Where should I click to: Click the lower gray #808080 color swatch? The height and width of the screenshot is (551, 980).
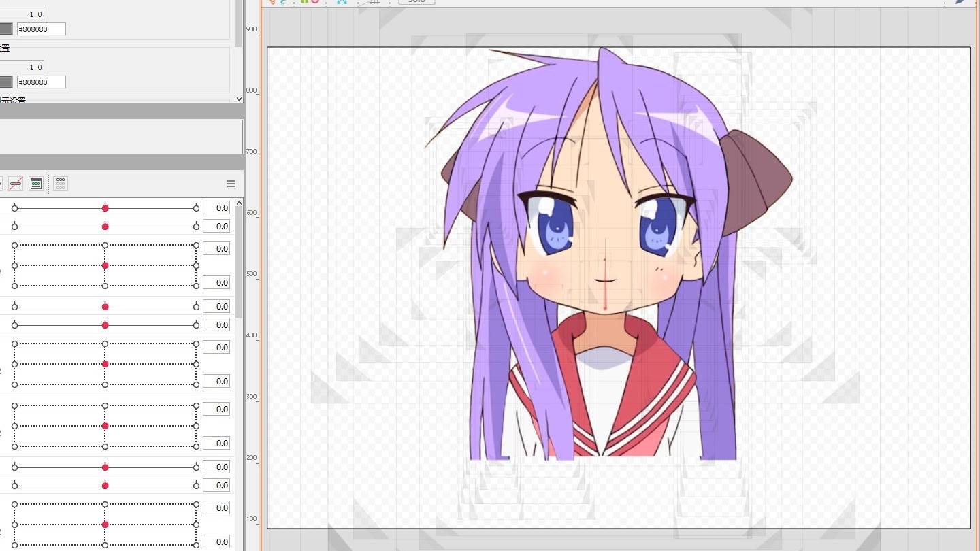pyautogui.click(x=5, y=82)
